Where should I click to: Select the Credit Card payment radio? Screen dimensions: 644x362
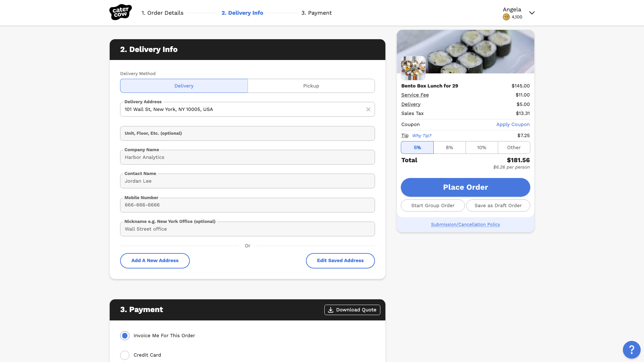(125, 355)
